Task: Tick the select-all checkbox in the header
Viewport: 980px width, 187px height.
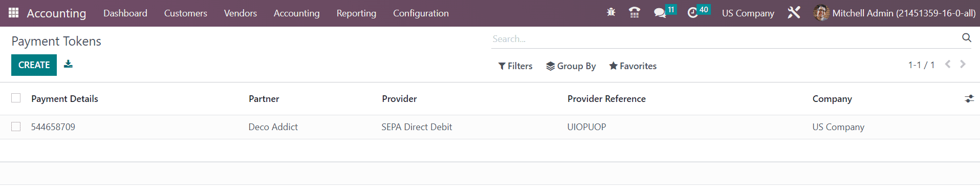Action: click(x=16, y=98)
